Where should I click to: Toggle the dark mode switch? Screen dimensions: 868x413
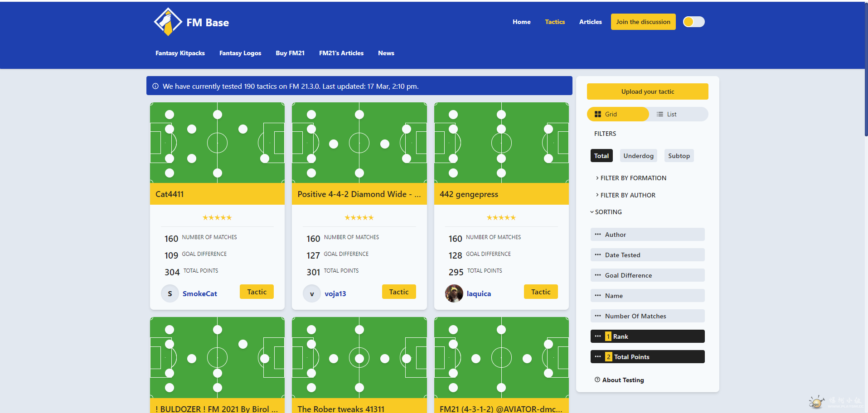[x=693, y=22]
